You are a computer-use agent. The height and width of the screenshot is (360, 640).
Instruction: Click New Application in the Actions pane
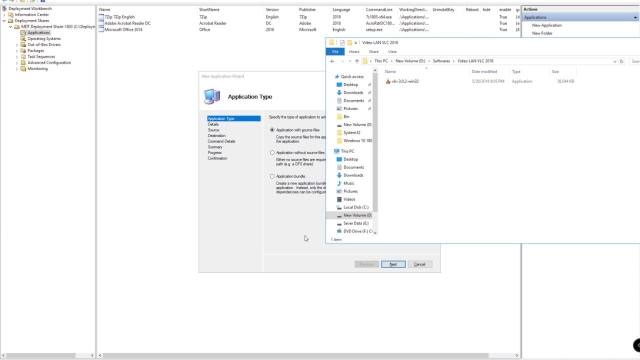[x=547, y=25]
